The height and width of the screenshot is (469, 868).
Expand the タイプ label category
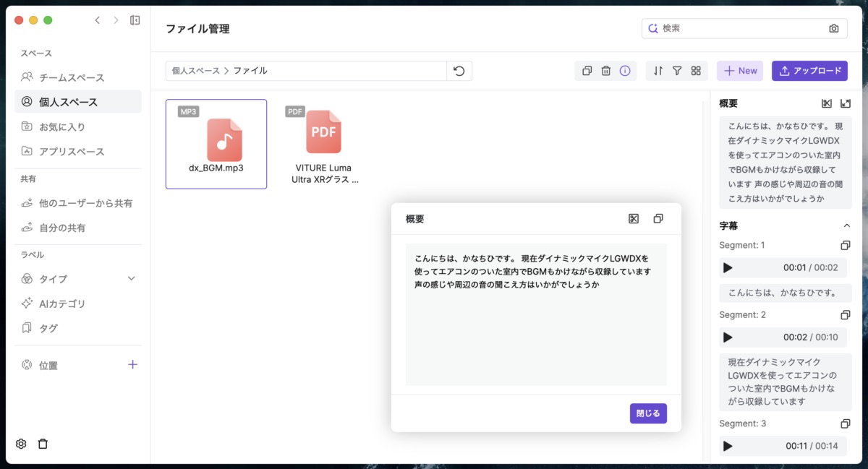pyautogui.click(x=131, y=278)
